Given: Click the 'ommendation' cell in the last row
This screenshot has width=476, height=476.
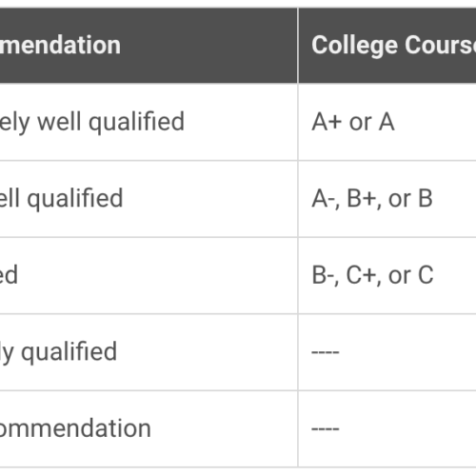Looking at the screenshot, I should coord(149,429).
